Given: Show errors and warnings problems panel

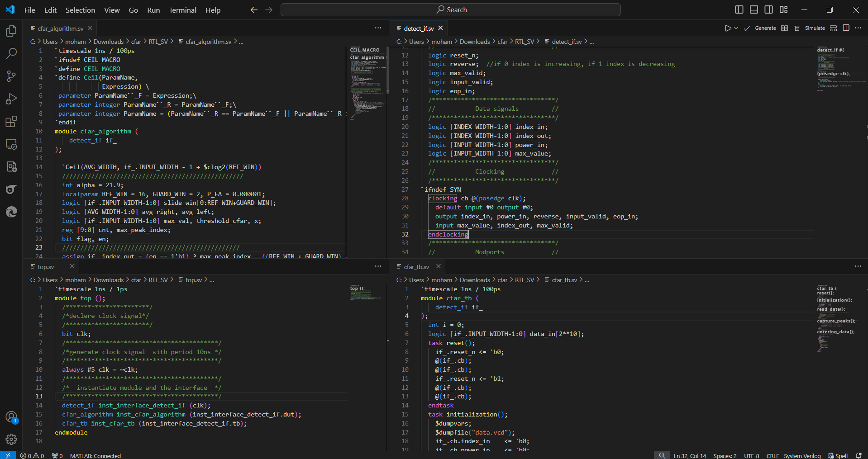Looking at the screenshot, I should (x=32, y=455).
